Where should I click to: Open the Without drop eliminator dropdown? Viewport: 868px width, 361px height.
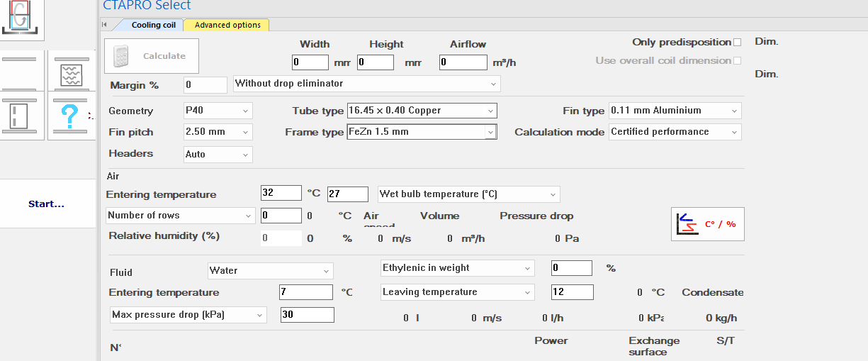(367, 84)
